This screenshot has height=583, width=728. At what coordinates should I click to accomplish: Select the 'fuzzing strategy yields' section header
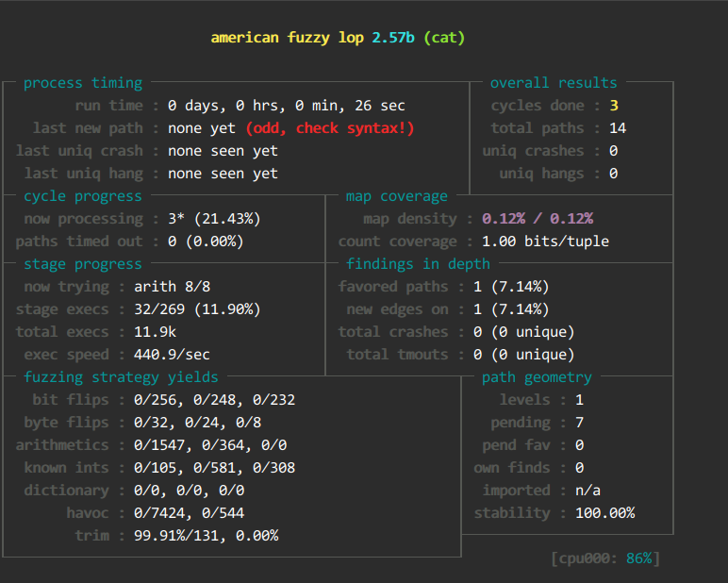[121, 377]
